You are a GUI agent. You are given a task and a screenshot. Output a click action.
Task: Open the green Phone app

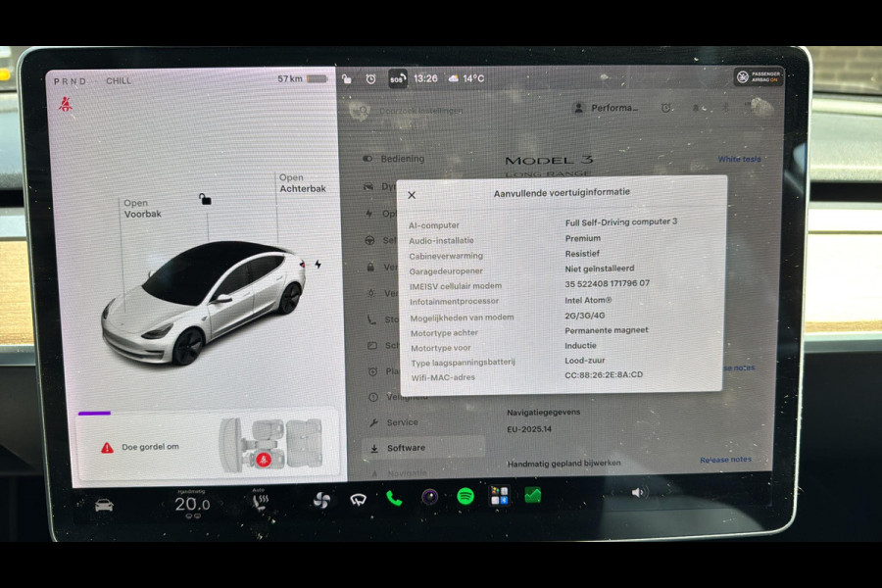[394, 498]
